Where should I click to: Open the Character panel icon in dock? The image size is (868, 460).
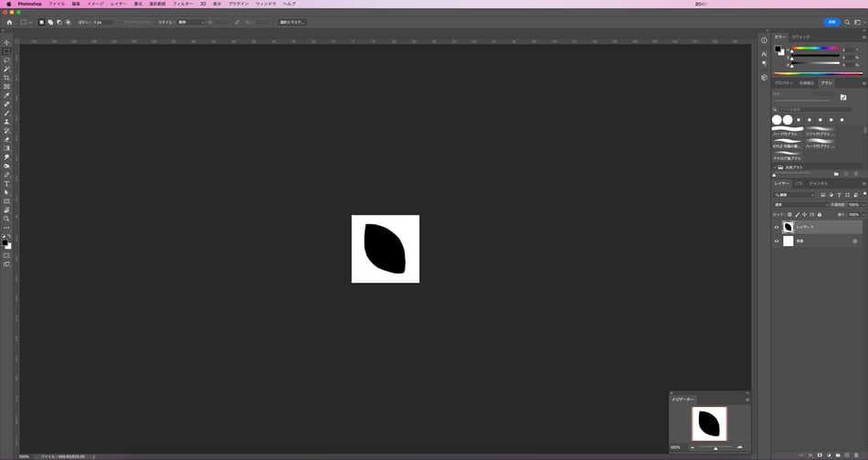pyautogui.click(x=764, y=54)
